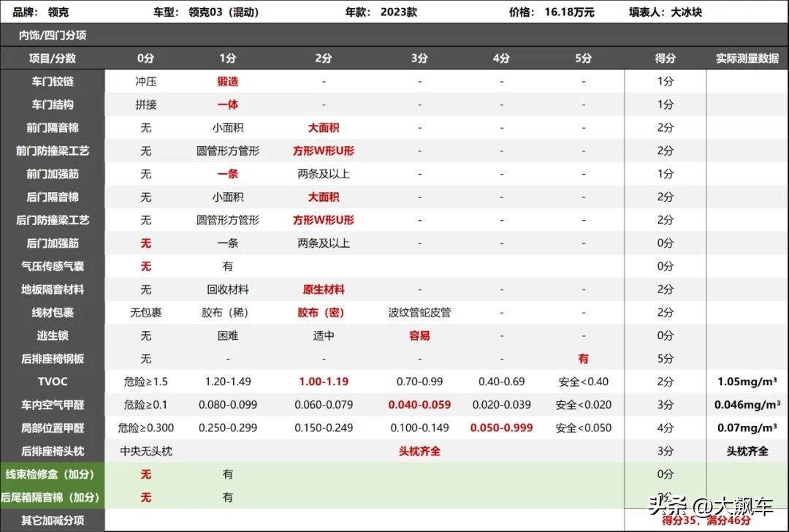Click the 拼接 cell
The image size is (789, 532).
[x=145, y=104]
